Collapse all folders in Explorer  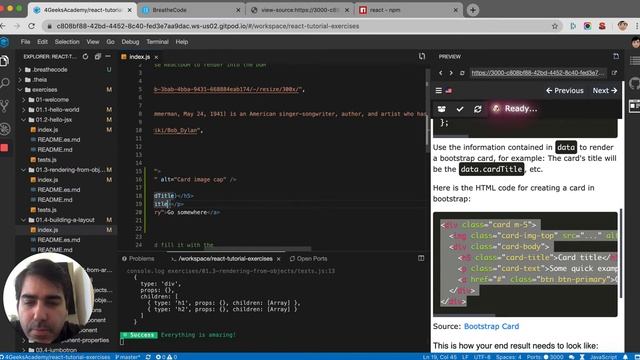[x=98, y=57]
